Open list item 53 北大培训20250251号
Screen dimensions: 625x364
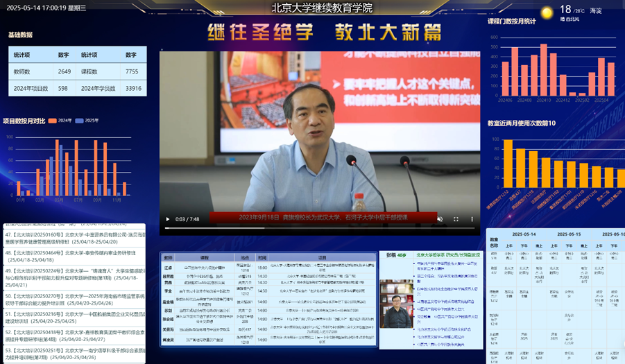(74, 354)
